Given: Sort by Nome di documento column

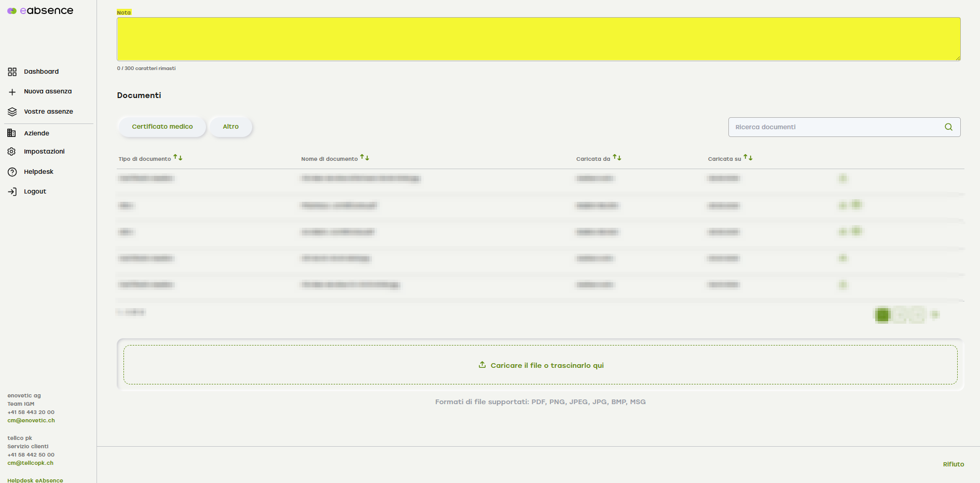Looking at the screenshot, I should (365, 158).
